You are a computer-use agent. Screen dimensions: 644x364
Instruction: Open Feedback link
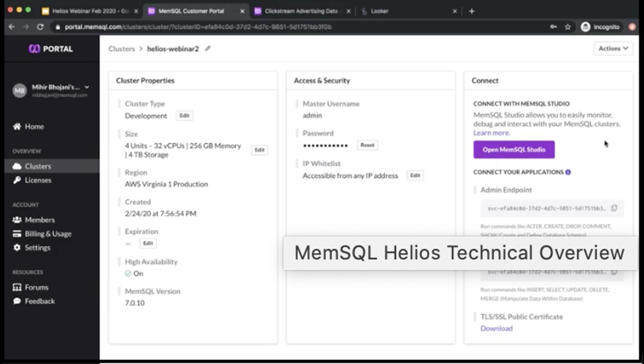pos(40,301)
